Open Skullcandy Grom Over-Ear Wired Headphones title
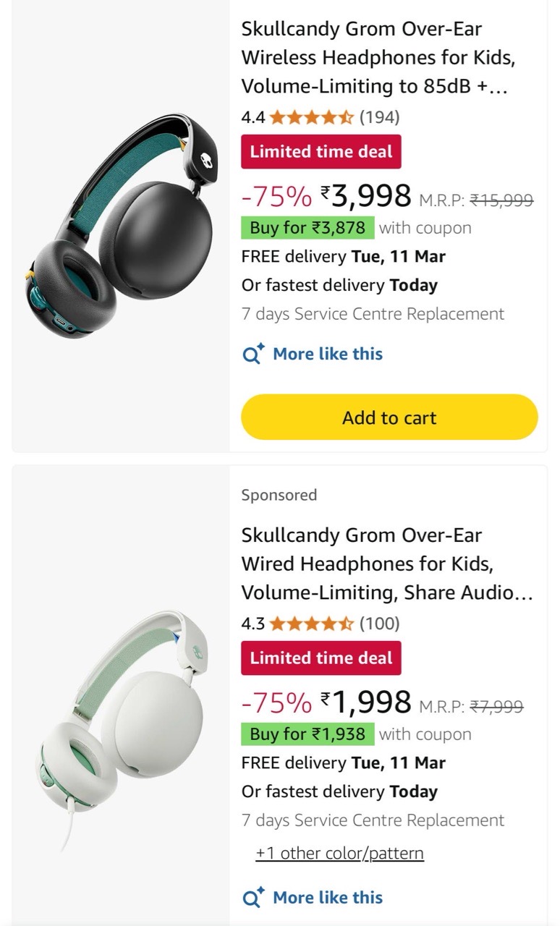Screen dimensions: 560x926 tap(387, 564)
